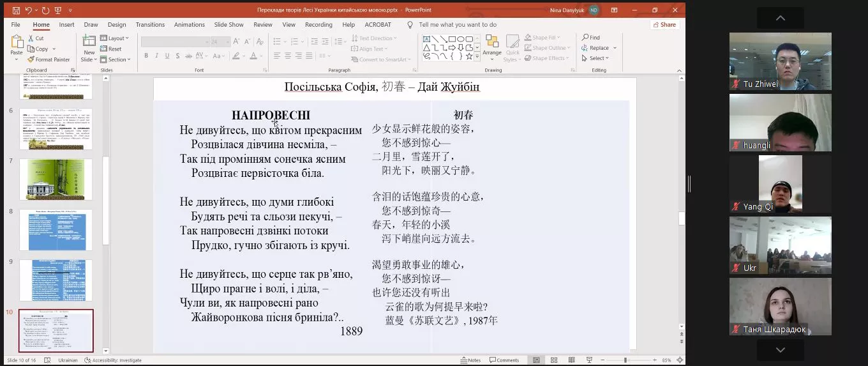Select the Text Box shape in gallery

426,39
